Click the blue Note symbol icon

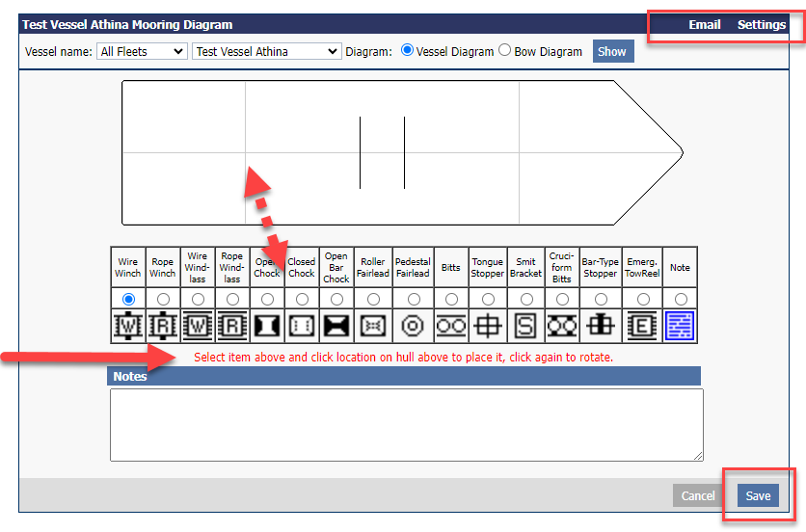[x=680, y=326]
